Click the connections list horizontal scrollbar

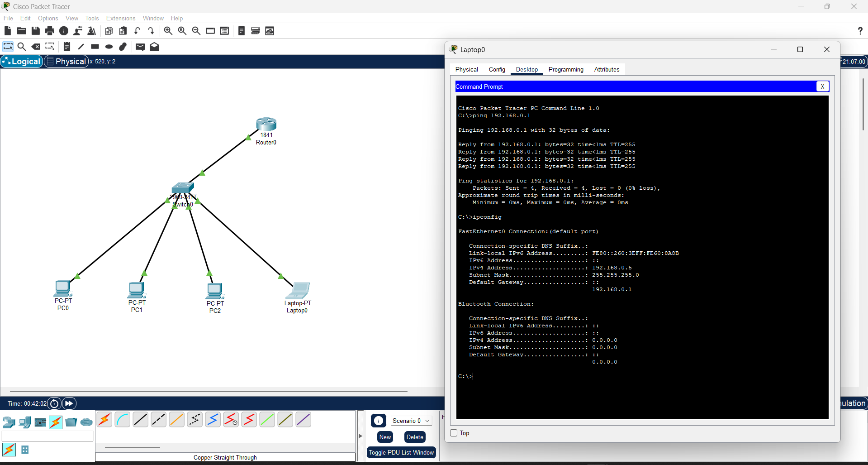pyautogui.click(x=133, y=447)
